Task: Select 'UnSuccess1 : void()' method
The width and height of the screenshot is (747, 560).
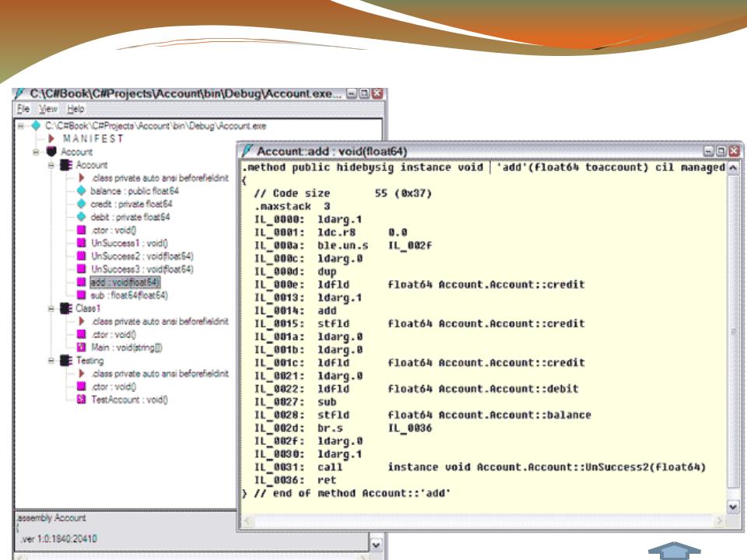Action: pyautogui.click(x=130, y=243)
